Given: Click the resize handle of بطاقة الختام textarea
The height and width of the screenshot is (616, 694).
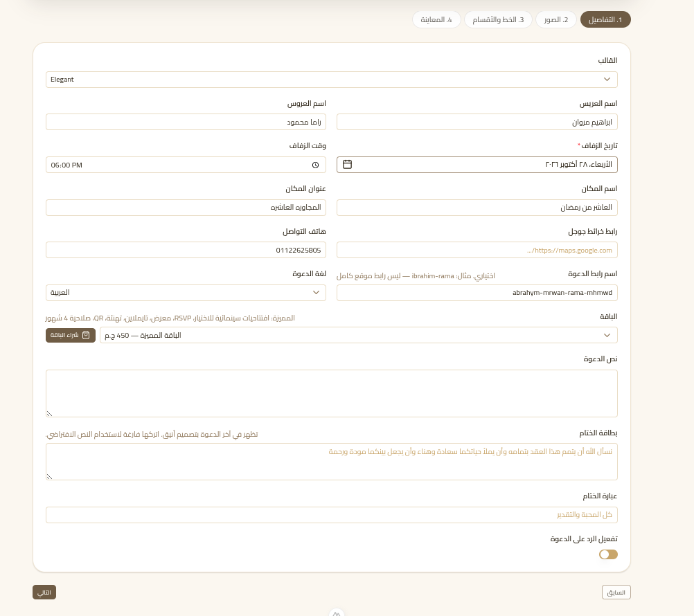Looking at the screenshot, I should pyautogui.click(x=50, y=477).
